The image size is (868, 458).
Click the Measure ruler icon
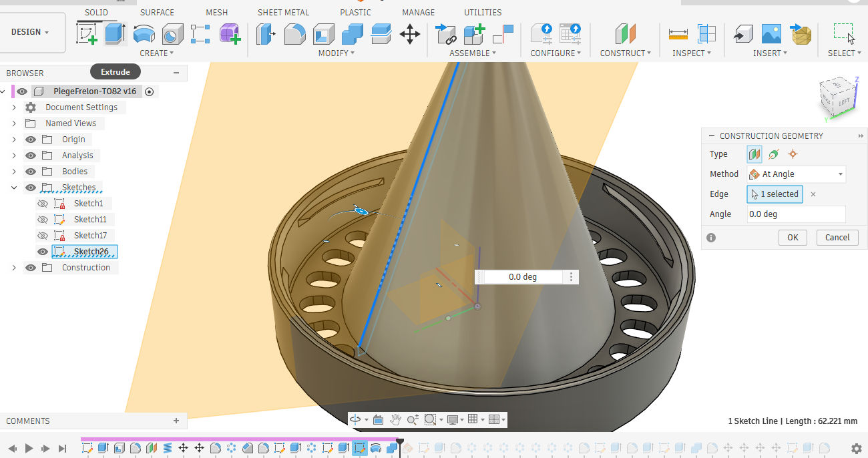[678, 33]
